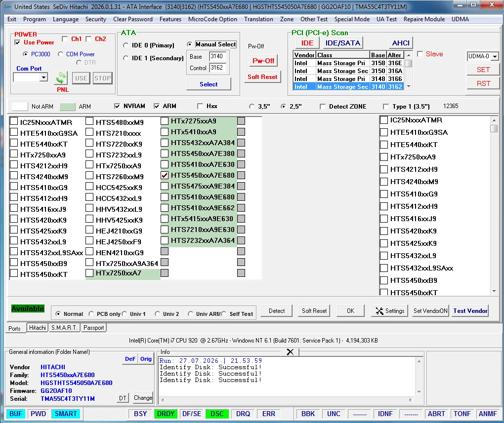Viewport: 504px width, 423px height.
Task: Click PCI scan list down arrow
Action: point(409,86)
